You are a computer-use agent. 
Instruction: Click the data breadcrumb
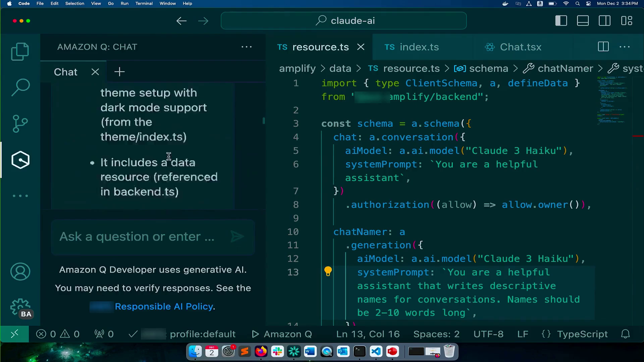pyautogui.click(x=340, y=69)
